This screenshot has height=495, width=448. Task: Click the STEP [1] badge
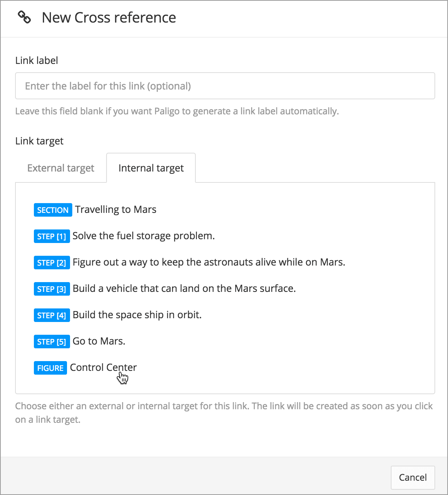pyautogui.click(x=52, y=236)
